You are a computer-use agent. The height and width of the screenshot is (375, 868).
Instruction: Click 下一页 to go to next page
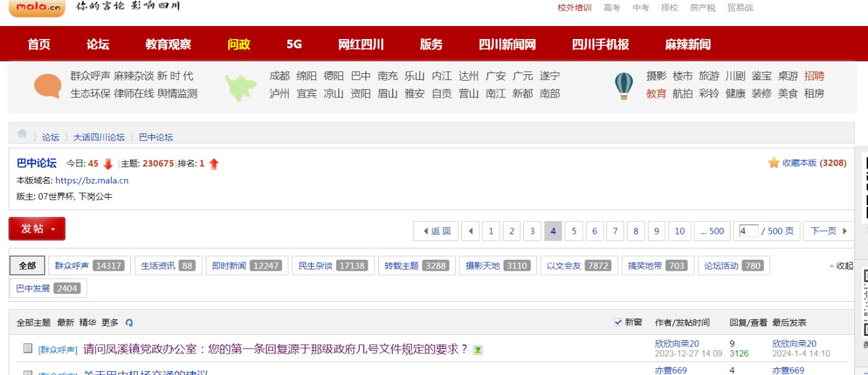tap(828, 231)
